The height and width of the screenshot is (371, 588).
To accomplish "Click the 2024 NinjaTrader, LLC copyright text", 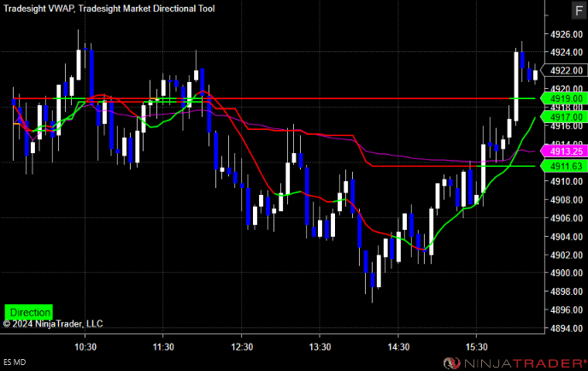I will (53, 324).
